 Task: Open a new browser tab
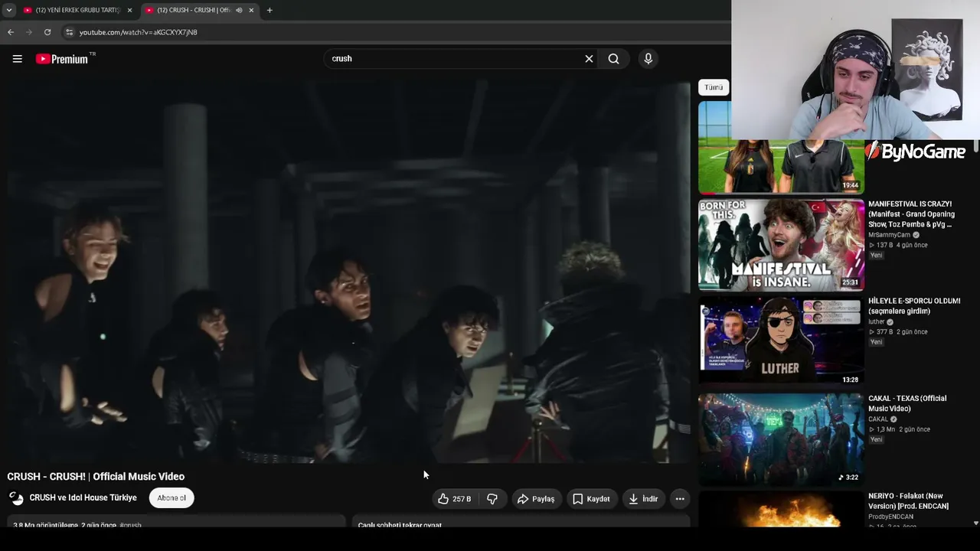[269, 10]
